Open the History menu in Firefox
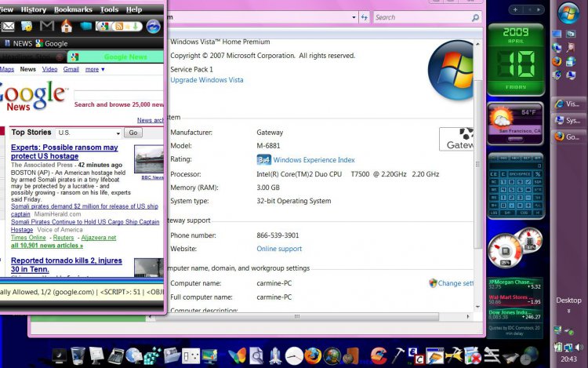The width and height of the screenshot is (588, 368). point(34,9)
